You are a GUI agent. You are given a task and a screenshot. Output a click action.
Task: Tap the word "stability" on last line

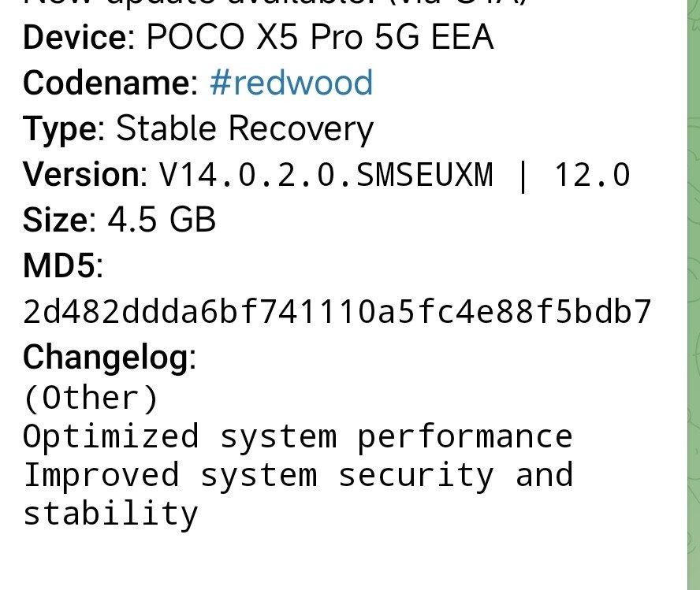point(110,514)
